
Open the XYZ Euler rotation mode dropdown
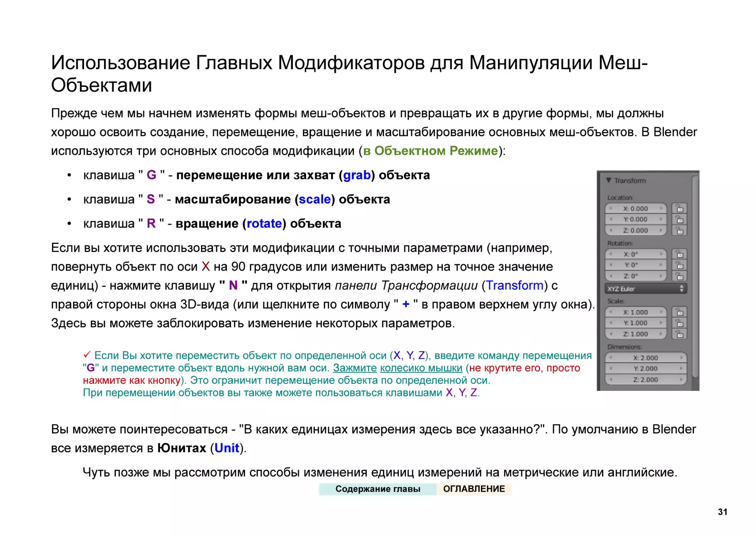coord(646,289)
